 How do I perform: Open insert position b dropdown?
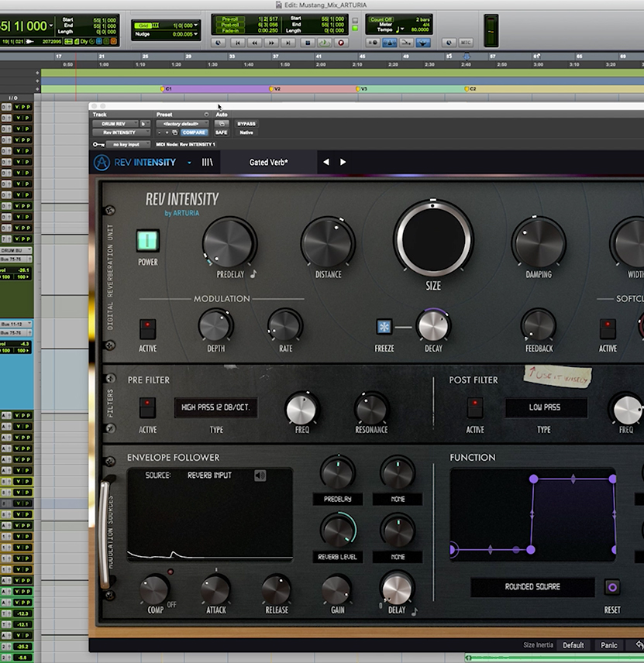click(145, 124)
